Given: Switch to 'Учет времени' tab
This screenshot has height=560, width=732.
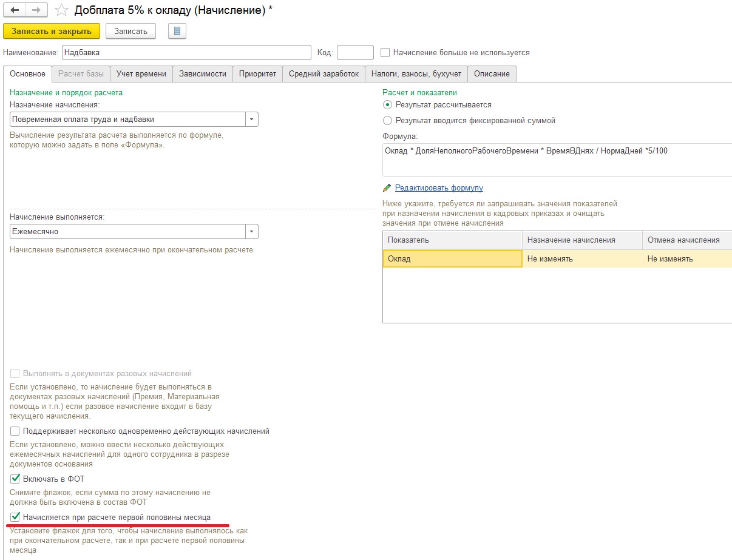Looking at the screenshot, I should click(x=141, y=74).
